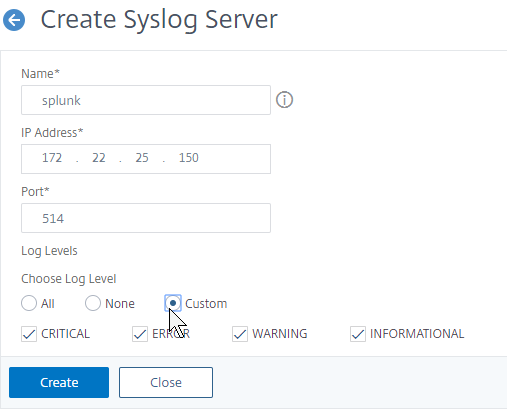507x409 pixels.
Task: Click the IP Address field label
Action: click(x=52, y=133)
